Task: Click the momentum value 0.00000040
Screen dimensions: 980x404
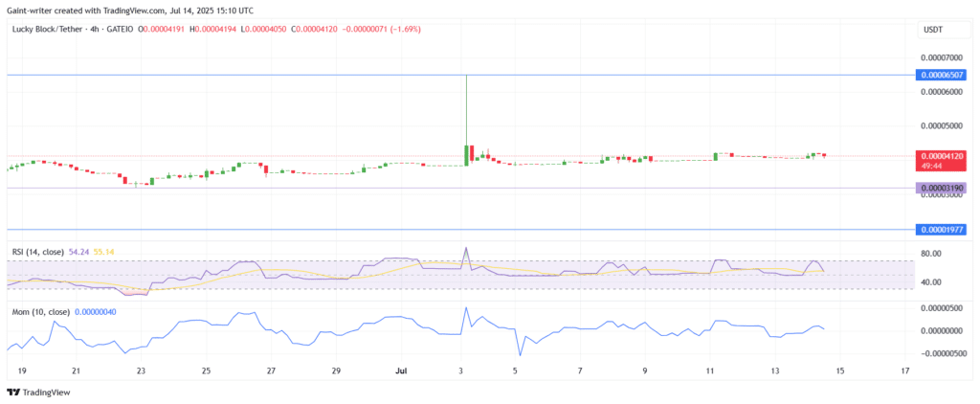Action: pyautogui.click(x=95, y=311)
